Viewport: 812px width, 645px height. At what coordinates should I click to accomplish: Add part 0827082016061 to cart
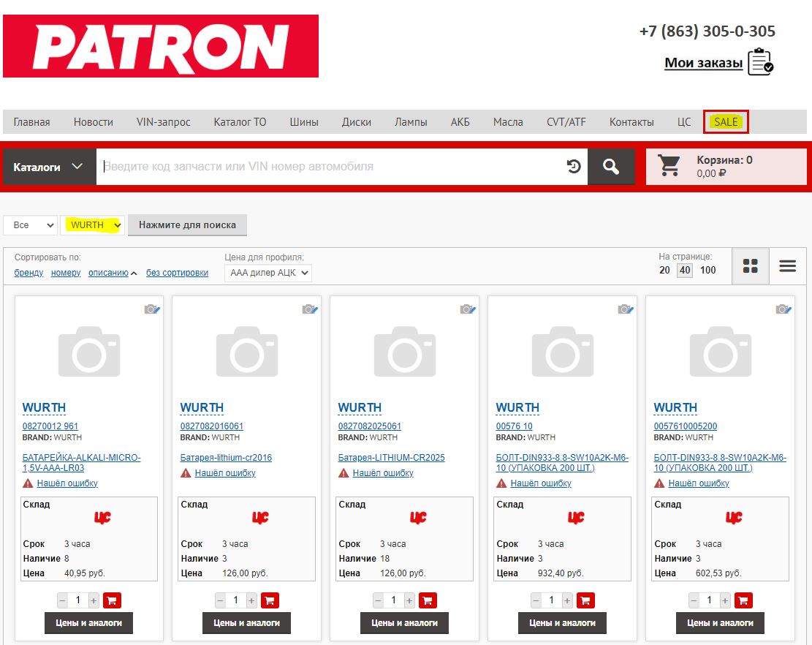(x=270, y=600)
